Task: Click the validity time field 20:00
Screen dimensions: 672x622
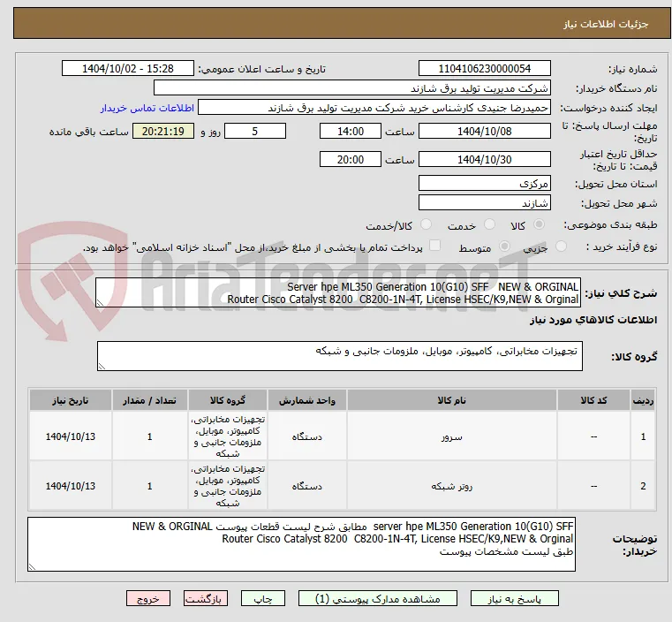Action: point(351,159)
